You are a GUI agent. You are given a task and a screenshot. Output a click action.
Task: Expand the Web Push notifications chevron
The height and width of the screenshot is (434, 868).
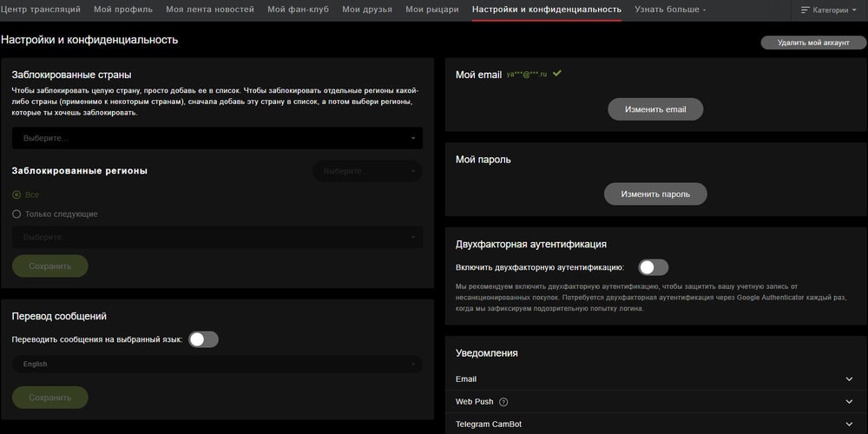coord(848,402)
